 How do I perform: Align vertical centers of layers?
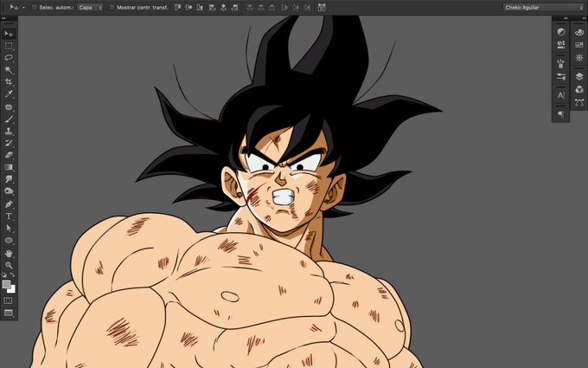[x=189, y=7]
